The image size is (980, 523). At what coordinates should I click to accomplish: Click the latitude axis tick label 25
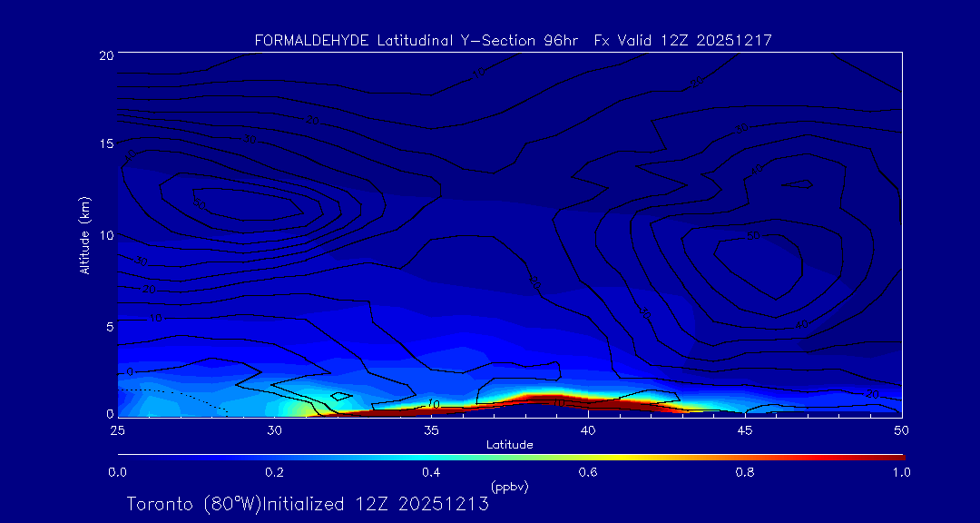click(117, 430)
